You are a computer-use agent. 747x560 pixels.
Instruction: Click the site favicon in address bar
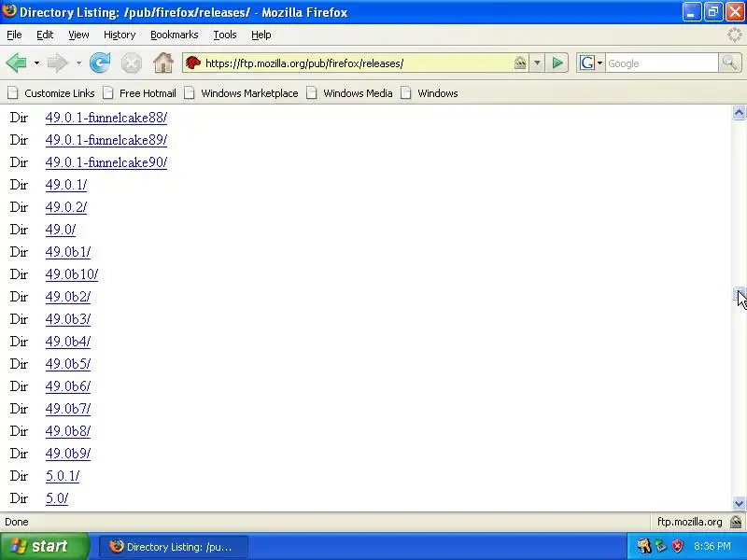coord(193,63)
